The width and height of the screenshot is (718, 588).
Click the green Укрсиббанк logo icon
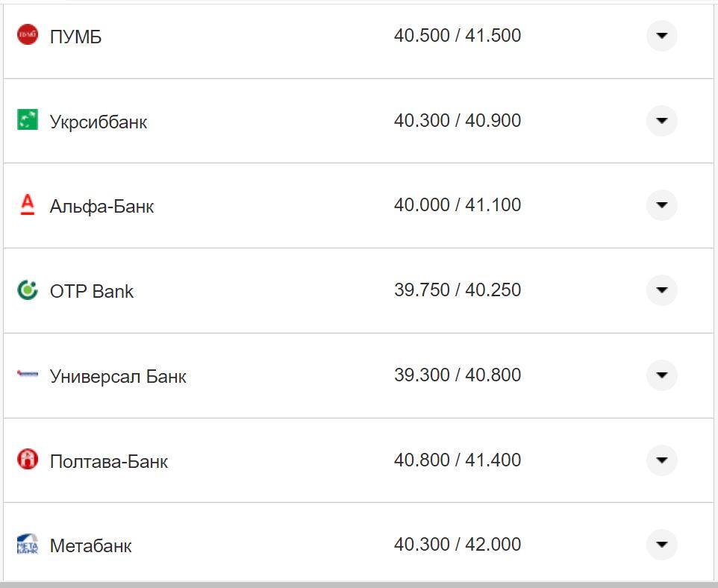click(28, 120)
